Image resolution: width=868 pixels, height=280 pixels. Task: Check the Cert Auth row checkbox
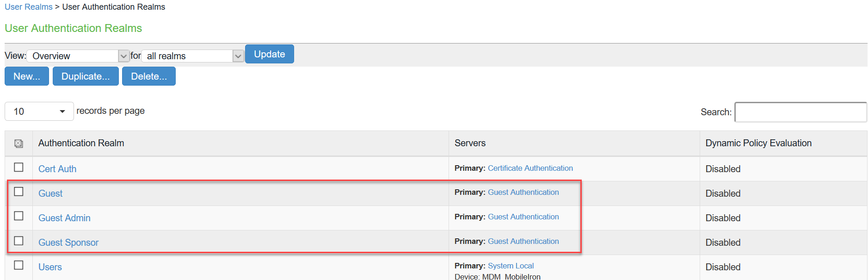click(x=18, y=167)
